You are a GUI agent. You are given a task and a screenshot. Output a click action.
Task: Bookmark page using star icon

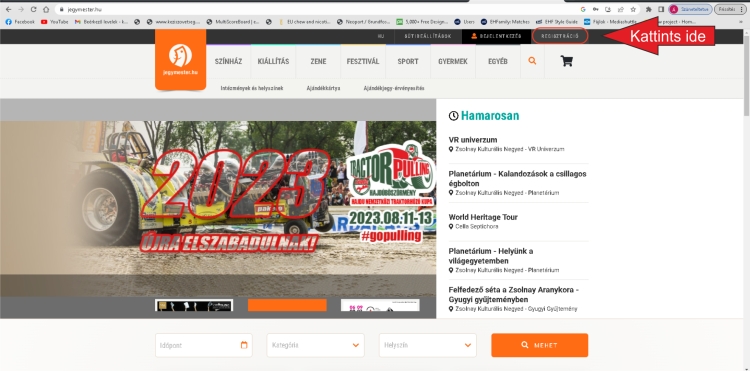pyautogui.click(x=633, y=9)
